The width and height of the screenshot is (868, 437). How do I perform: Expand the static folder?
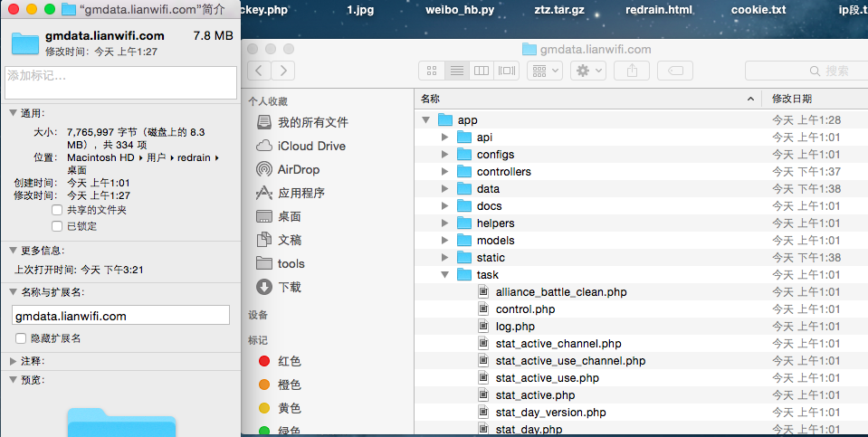444,257
